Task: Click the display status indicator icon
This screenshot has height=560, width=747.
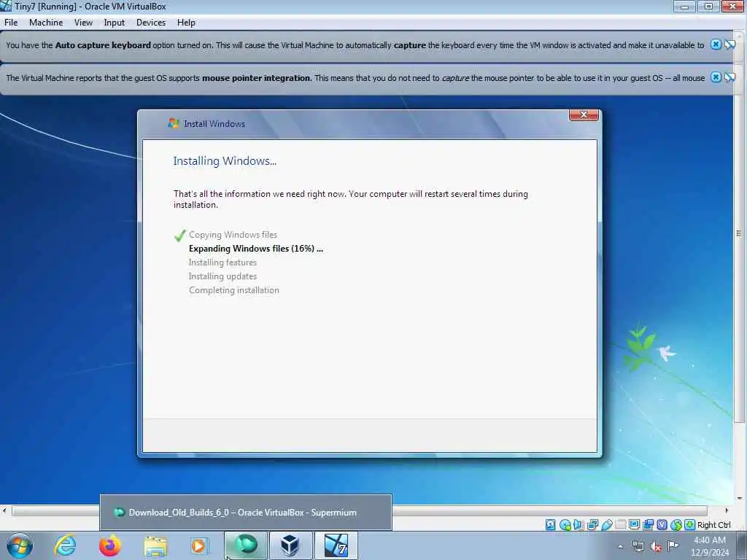Action: pos(634,525)
